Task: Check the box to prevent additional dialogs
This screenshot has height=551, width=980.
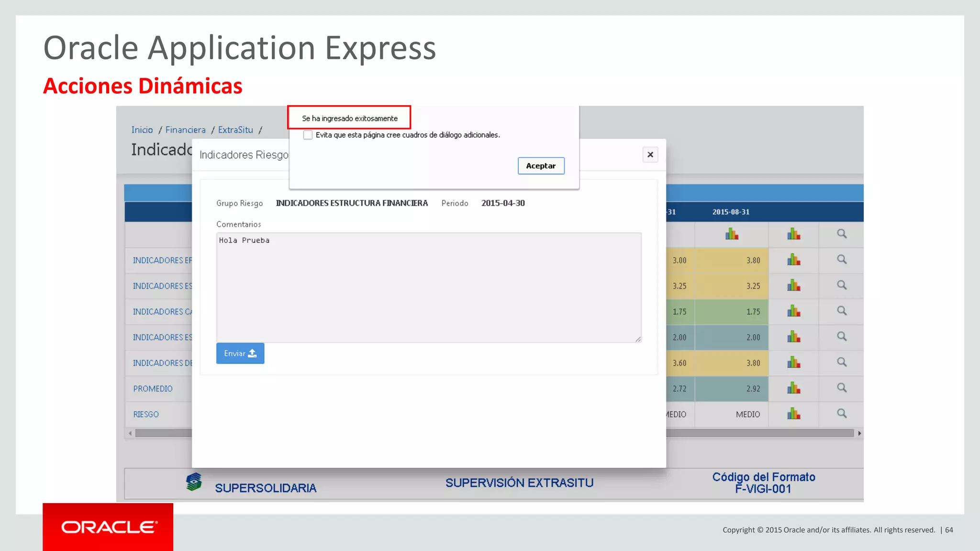Action: [308, 135]
